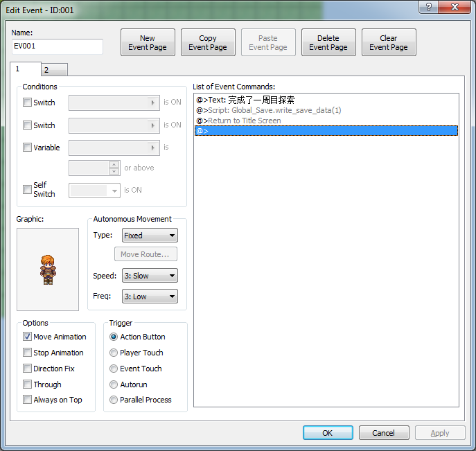Click Delete Event Page button
This screenshot has height=451, width=476.
tap(328, 42)
